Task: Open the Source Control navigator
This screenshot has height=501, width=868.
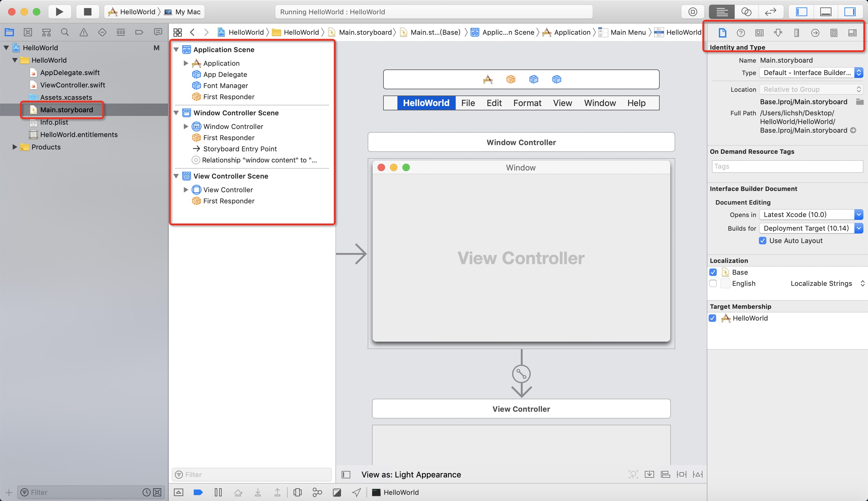Action: 28,32
